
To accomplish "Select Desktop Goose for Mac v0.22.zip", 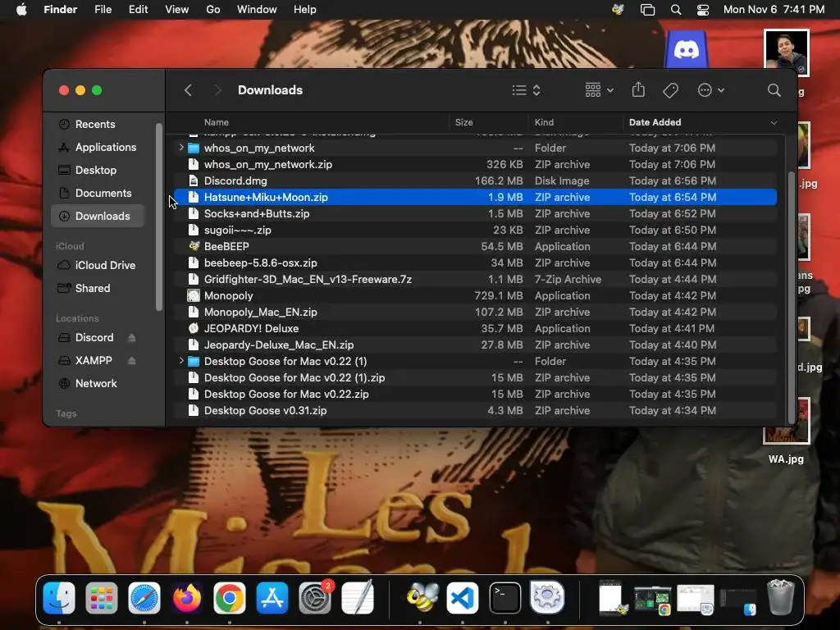I will (475, 395).
